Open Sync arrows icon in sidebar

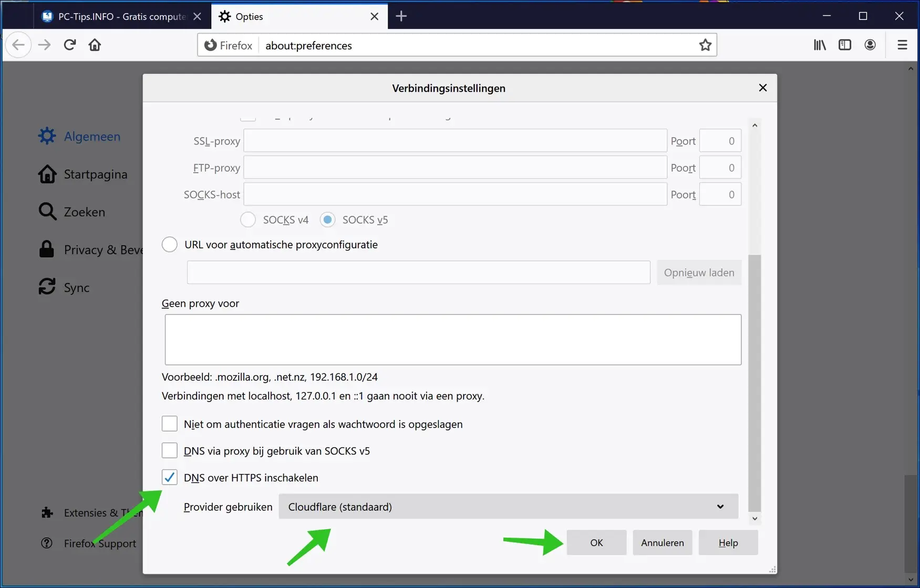(x=47, y=287)
